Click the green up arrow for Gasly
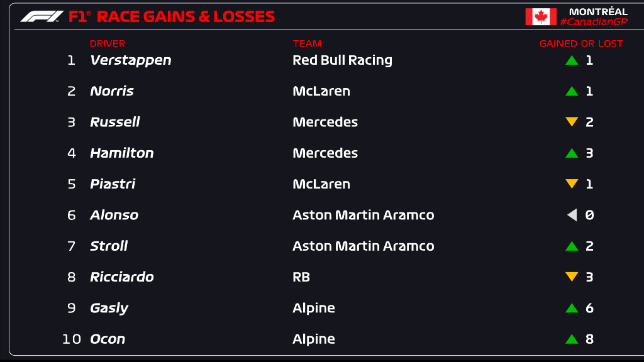The image size is (644, 362). click(572, 308)
